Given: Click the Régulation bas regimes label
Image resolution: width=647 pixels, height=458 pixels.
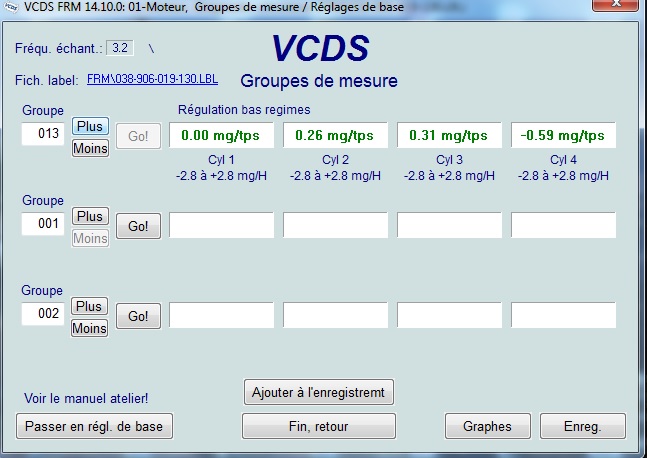Looking at the screenshot, I should click(x=244, y=110).
